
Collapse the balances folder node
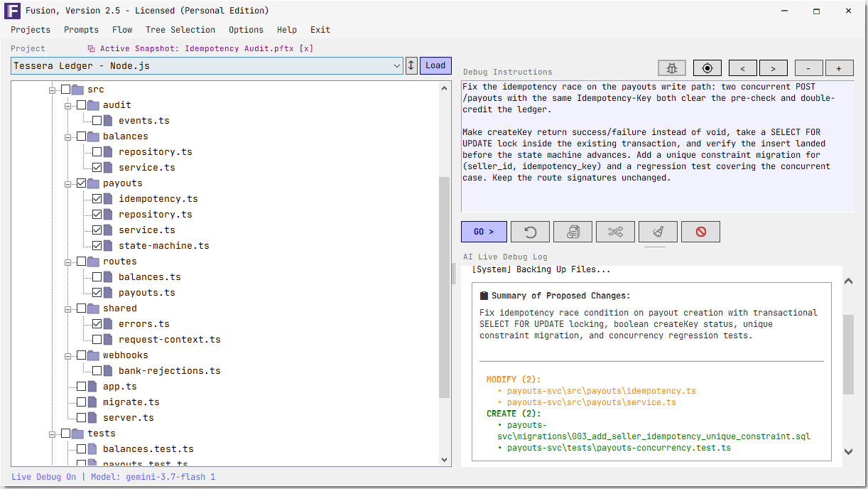(x=68, y=137)
